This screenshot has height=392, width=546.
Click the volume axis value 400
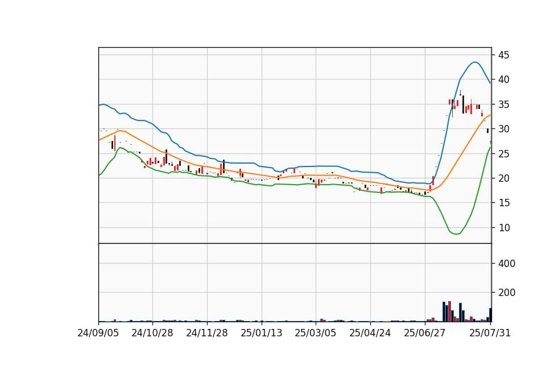[507, 264]
